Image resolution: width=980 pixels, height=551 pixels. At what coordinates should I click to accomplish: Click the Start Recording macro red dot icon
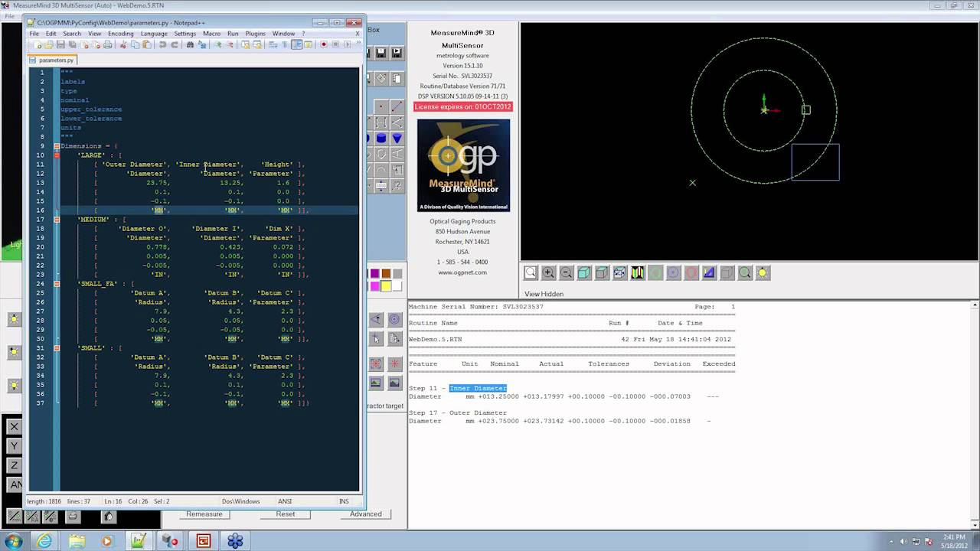324,44
